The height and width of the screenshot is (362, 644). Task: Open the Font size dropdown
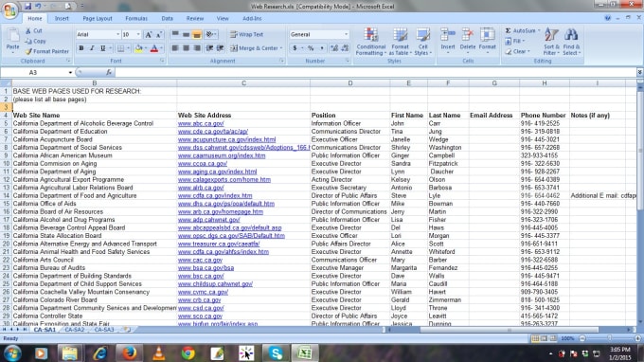pyautogui.click(x=138, y=34)
